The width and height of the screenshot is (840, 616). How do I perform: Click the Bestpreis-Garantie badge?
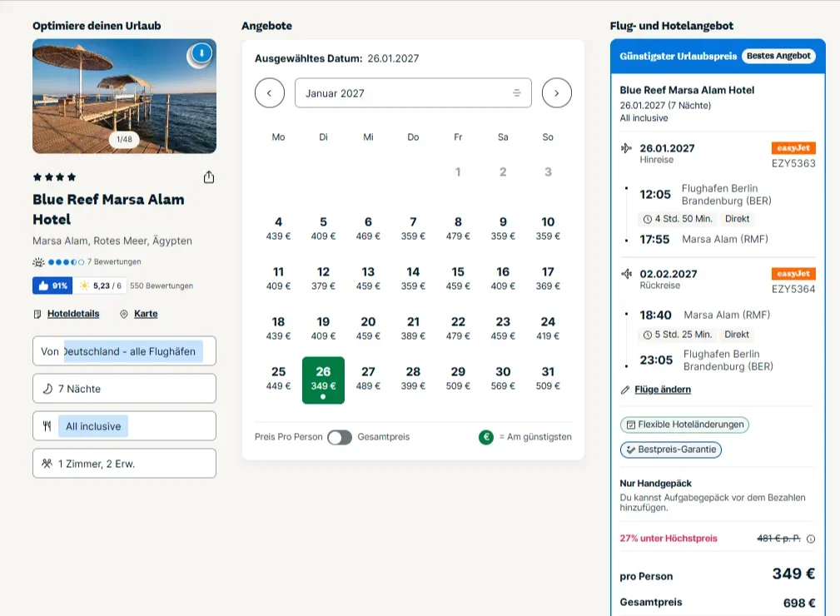671,450
